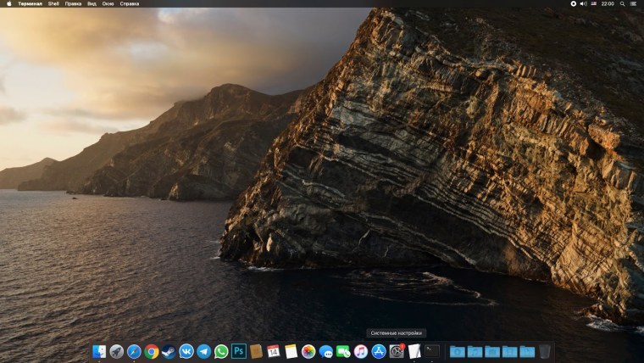Launch Steam from the Dock
The width and height of the screenshot is (644, 363).
point(169,351)
